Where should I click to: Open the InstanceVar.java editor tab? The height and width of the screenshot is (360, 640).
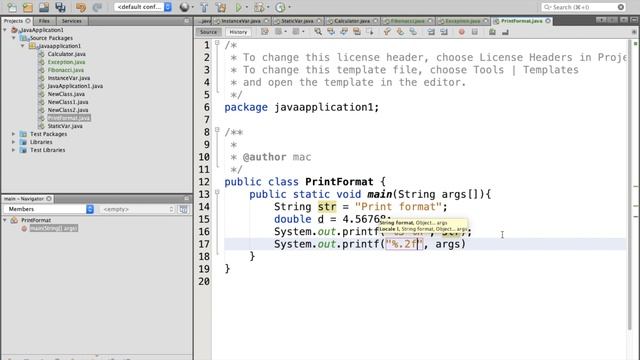click(x=241, y=21)
